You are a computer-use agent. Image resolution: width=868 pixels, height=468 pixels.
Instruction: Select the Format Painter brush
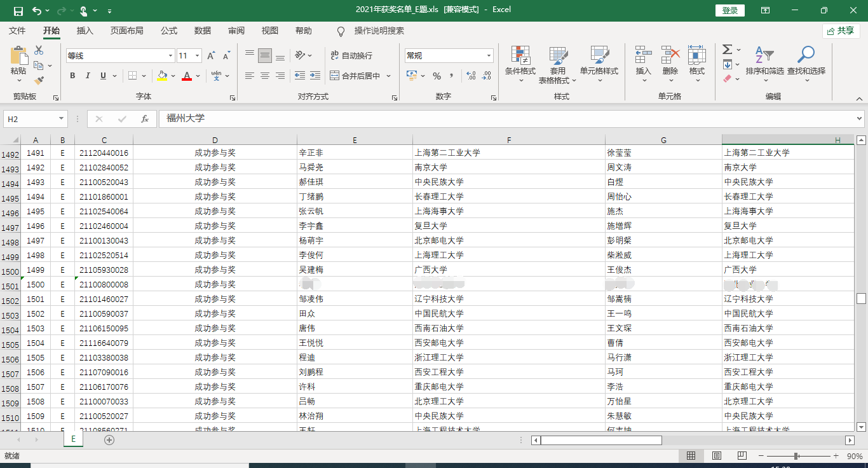[39, 81]
